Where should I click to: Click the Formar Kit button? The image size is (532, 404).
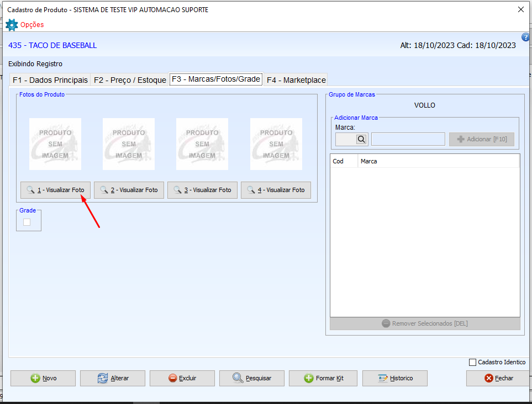pos(323,378)
